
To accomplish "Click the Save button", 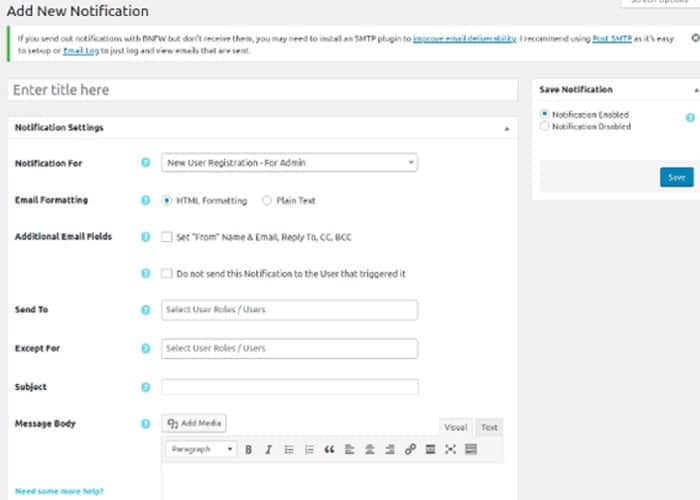I will [677, 177].
